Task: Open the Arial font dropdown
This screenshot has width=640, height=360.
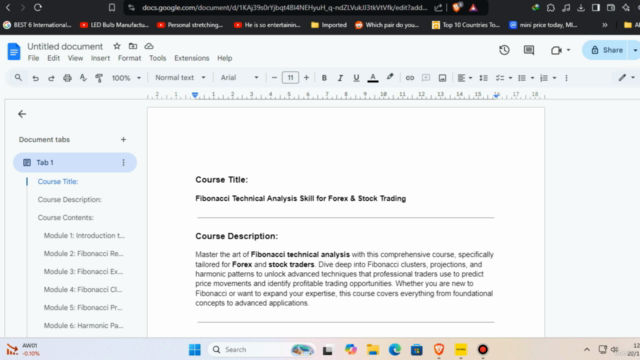Action: pos(240,78)
